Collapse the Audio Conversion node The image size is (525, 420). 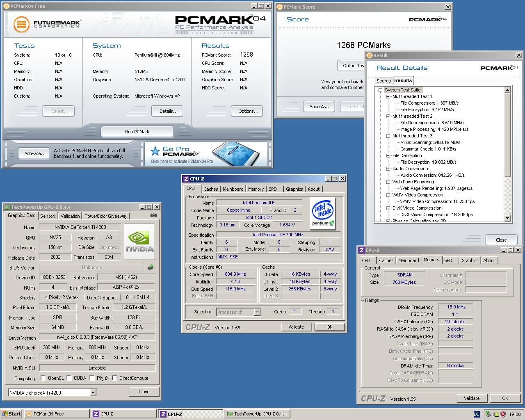[x=388, y=169]
